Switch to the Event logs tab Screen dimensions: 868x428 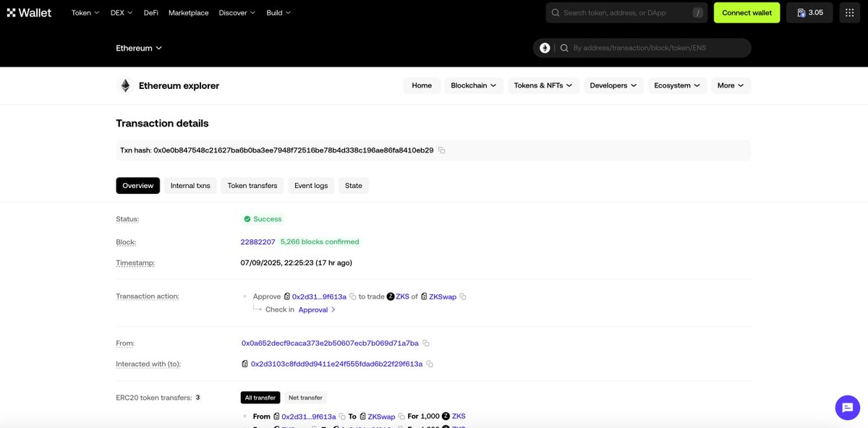point(311,186)
